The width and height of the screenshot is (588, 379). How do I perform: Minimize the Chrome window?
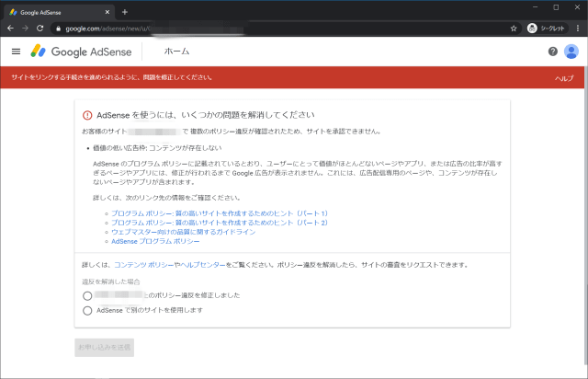(535, 7)
